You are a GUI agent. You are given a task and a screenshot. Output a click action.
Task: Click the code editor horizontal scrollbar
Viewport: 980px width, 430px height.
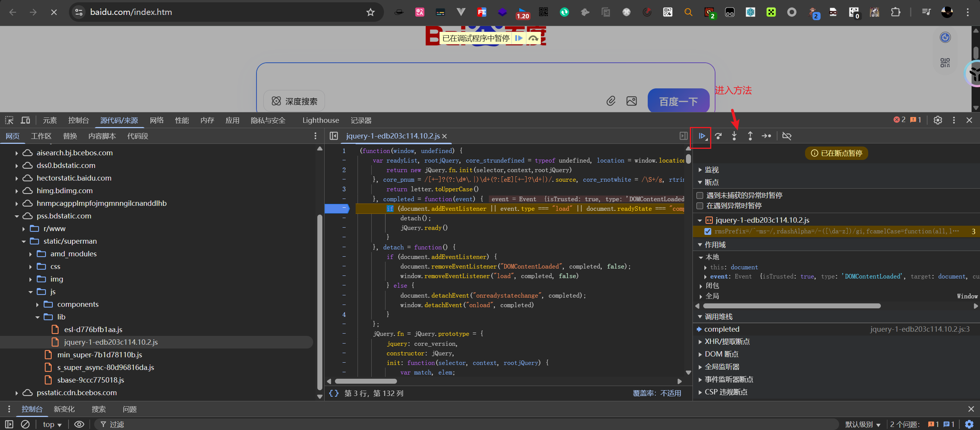366,381
